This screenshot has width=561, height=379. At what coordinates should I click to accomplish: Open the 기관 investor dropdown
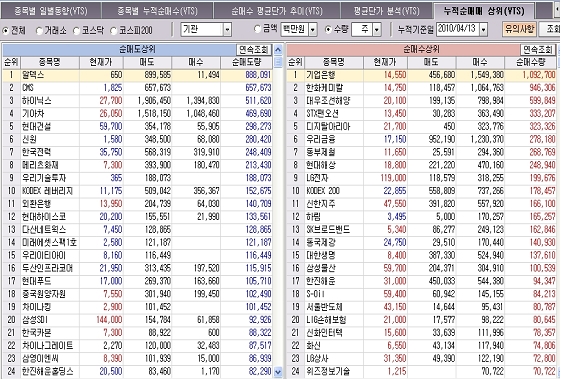[x=227, y=29]
